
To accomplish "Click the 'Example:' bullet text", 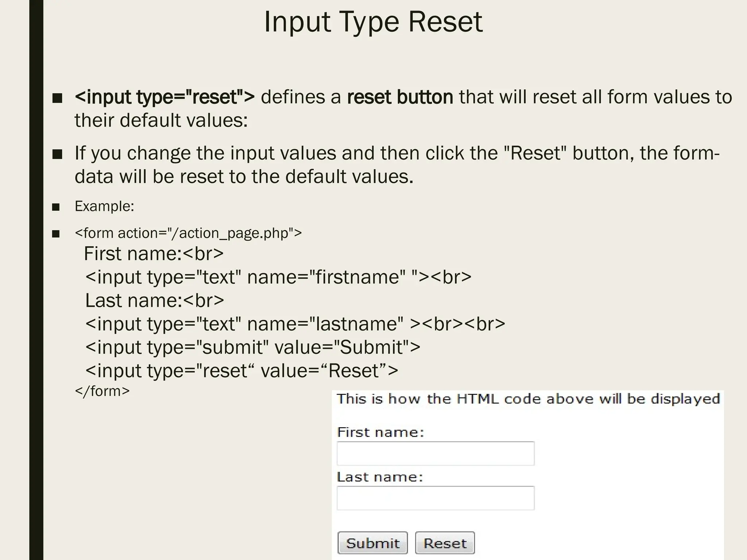I will (105, 206).
